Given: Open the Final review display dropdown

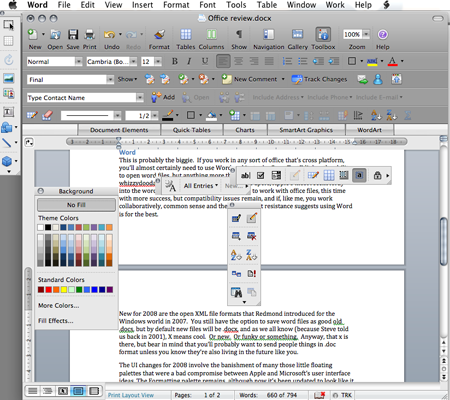Looking at the screenshot, I should (110, 79).
